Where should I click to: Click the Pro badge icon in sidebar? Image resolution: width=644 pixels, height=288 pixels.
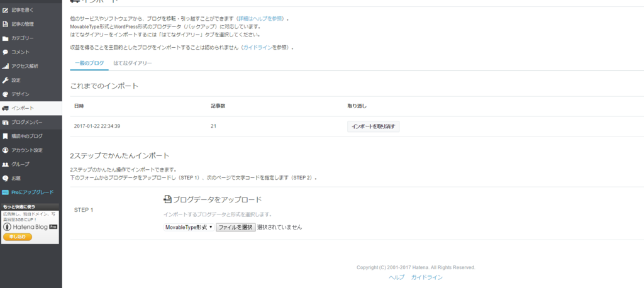pyautogui.click(x=5, y=192)
